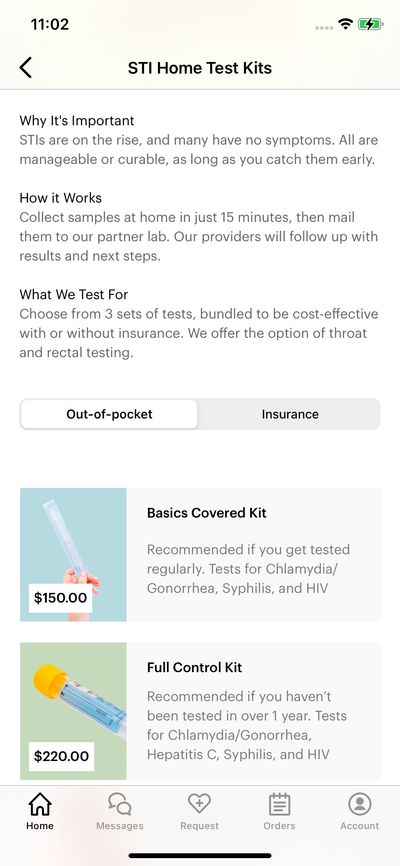Tap the $220.00 price tag
This screenshot has height=866, width=400.
click(61, 756)
